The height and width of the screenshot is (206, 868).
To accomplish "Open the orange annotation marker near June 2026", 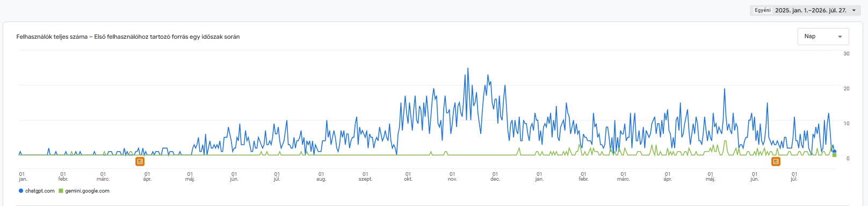I will (x=776, y=161).
